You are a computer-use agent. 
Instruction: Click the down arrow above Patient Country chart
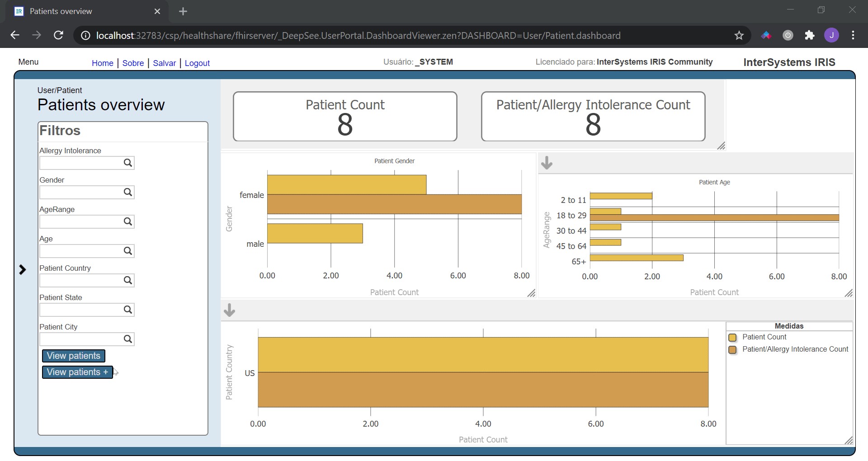pyautogui.click(x=229, y=310)
